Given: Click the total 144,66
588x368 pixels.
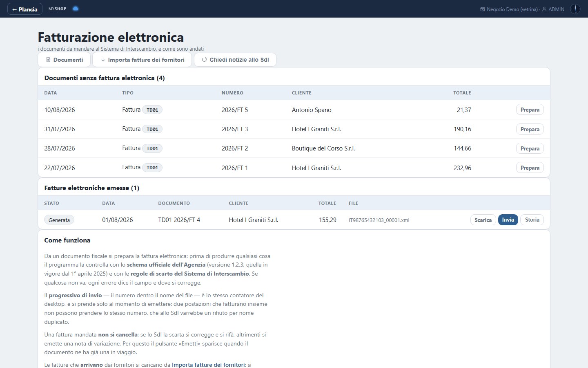Looking at the screenshot, I should click(x=462, y=148).
